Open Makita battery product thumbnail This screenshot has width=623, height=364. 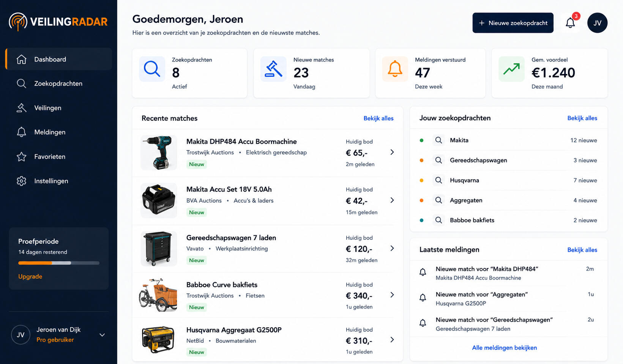159,200
